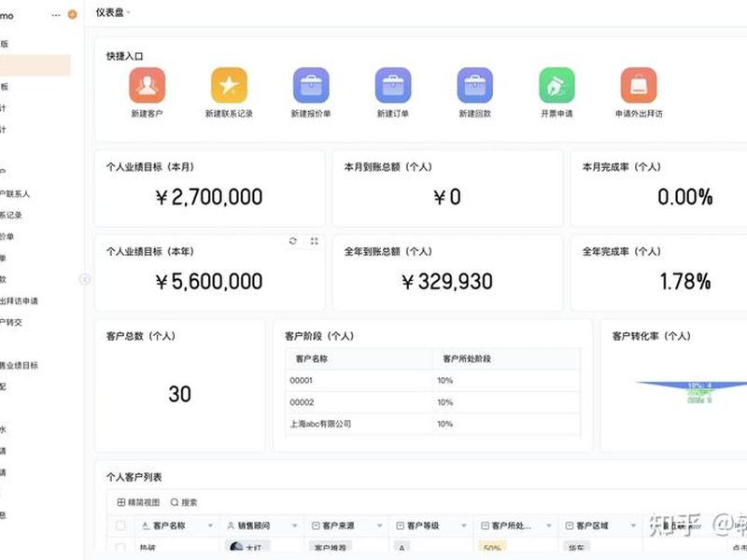Click the 搜索 button above the table
The height and width of the screenshot is (560, 747).
coord(184,502)
